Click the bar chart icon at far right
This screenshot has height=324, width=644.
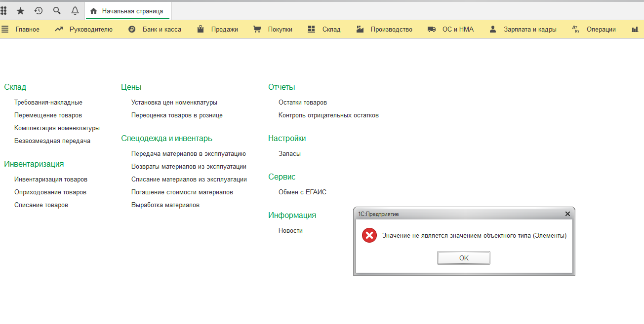click(x=635, y=29)
